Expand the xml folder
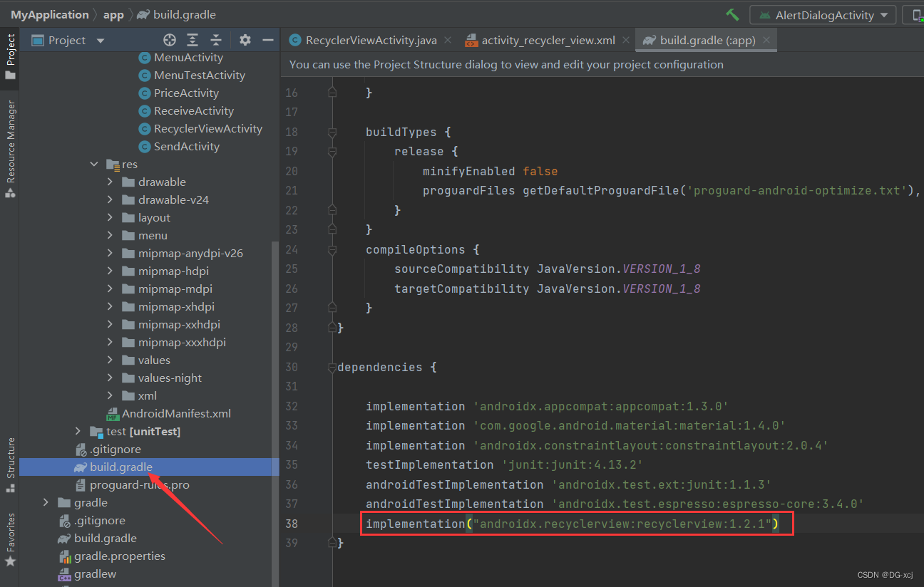The image size is (924, 587). pyautogui.click(x=110, y=395)
